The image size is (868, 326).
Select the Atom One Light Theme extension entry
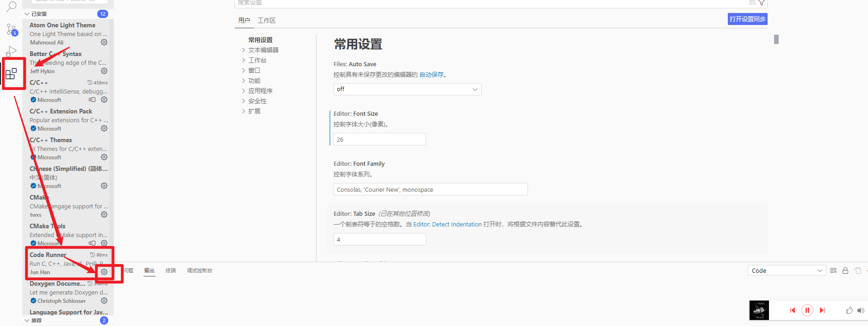click(68, 33)
